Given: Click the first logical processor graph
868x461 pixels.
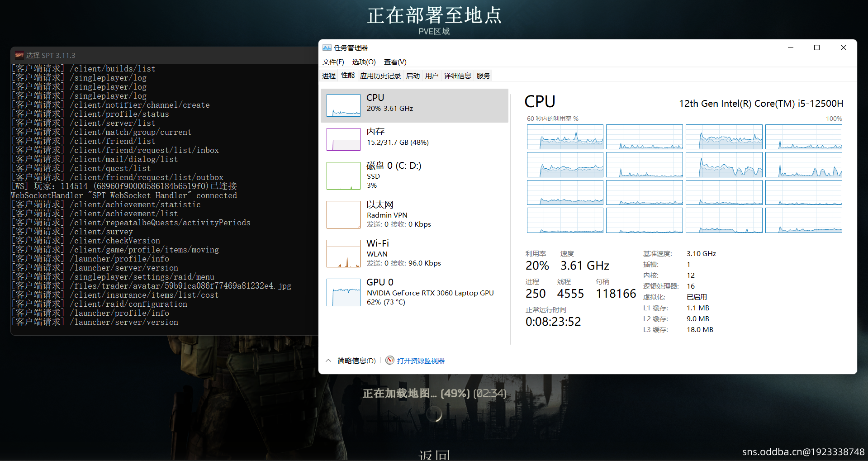Looking at the screenshot, I should (x=565, y=137).
